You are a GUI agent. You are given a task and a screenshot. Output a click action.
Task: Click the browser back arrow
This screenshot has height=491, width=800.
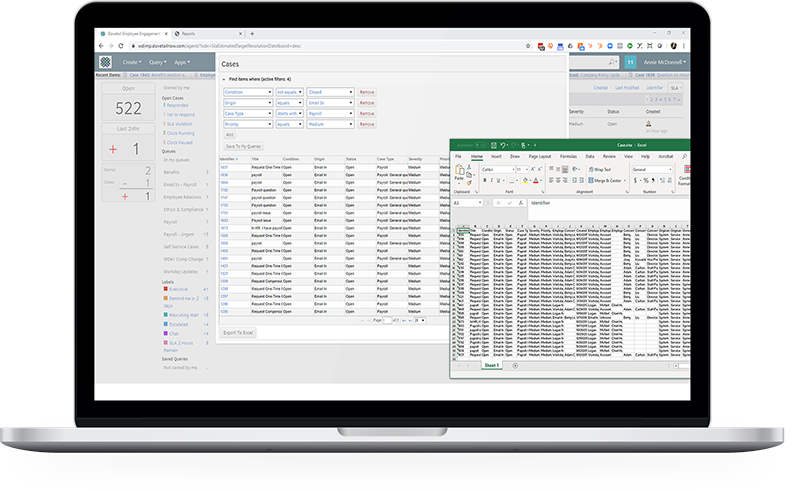coord(101,46)
